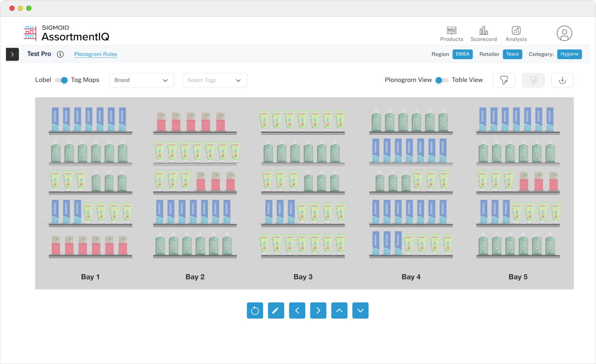Open the Select Tags dropdown
This screenshot has height=364, width=596.
click(x=215, y=80)
